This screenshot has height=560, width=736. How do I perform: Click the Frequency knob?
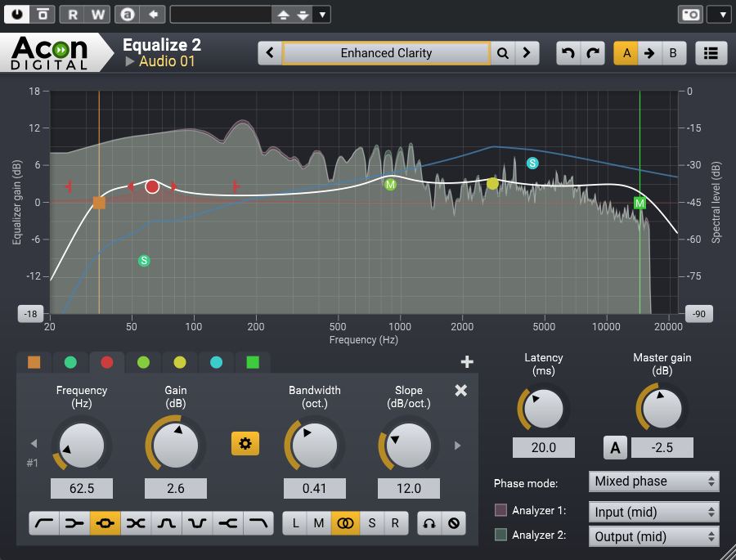pyautogui.click(x=82, y=446)
